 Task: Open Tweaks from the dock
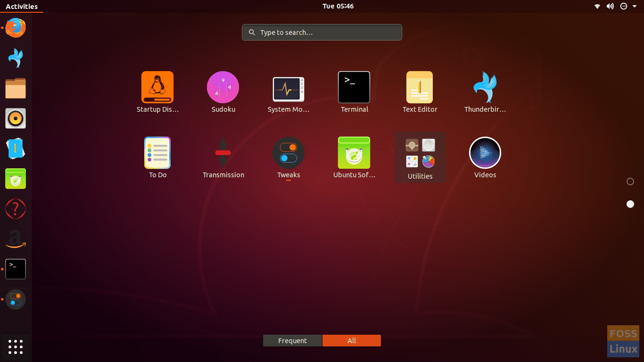[16, 299]
